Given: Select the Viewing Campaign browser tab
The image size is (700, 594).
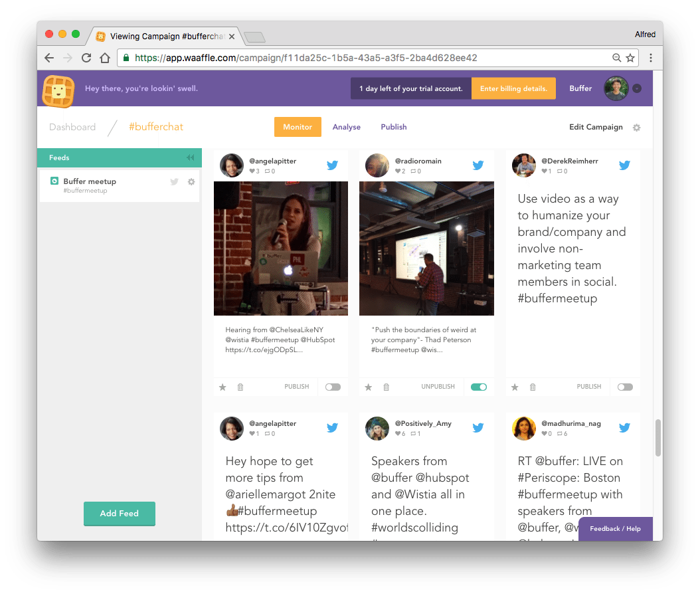Looking at the screenshot, I should [x=165, y=36].
